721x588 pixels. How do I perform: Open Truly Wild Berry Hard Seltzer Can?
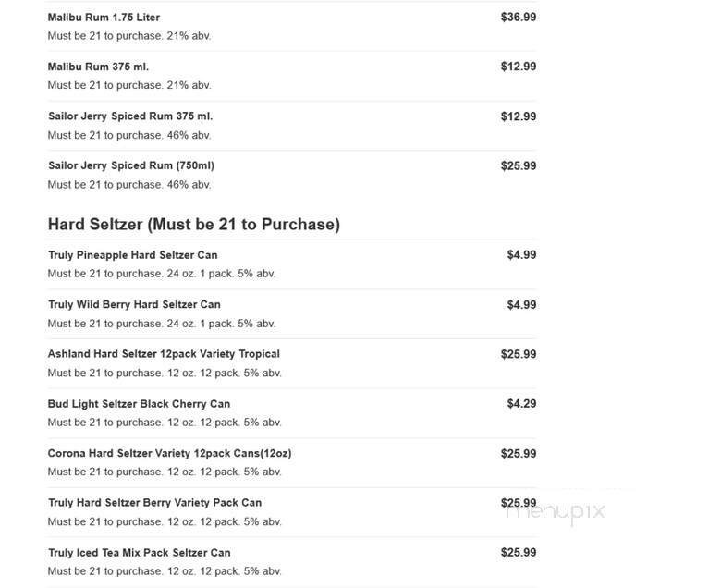pyautogui.click(x=134, y=304)
